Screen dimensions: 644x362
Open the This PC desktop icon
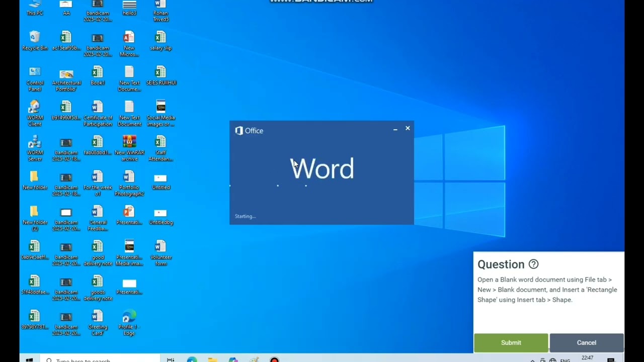coord(35,8)
